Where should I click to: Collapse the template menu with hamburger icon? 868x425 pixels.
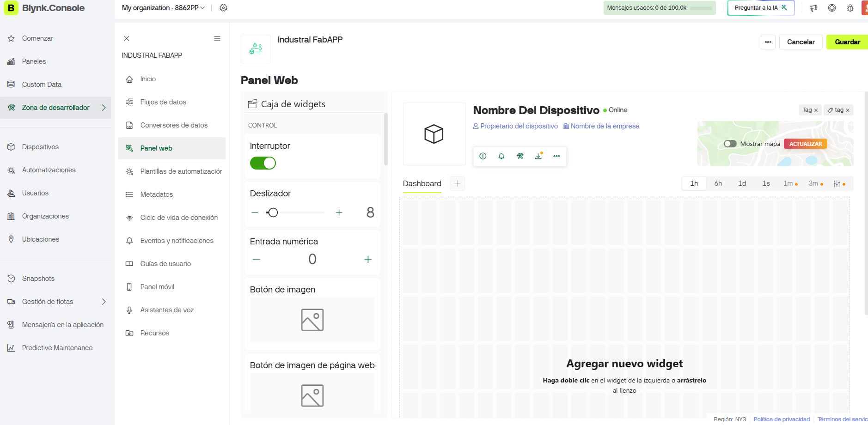click(217, 38)
